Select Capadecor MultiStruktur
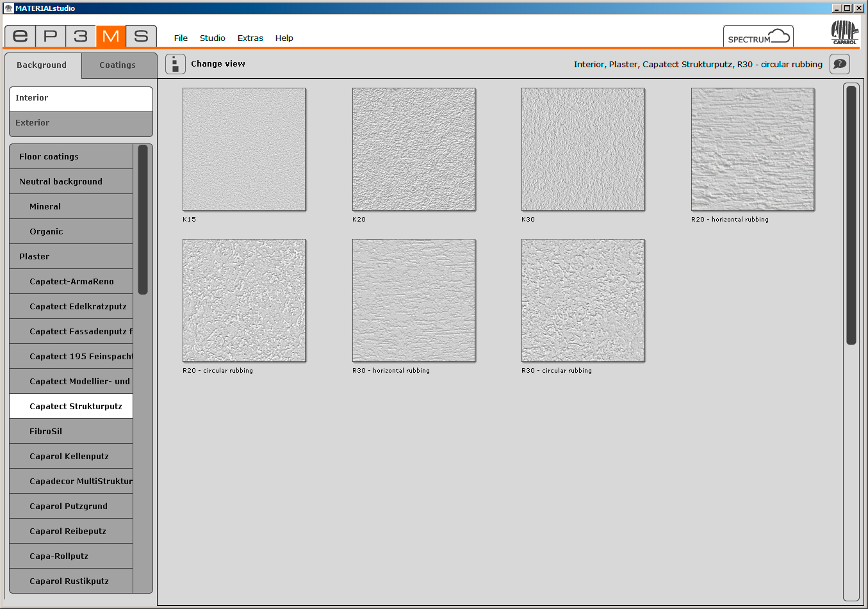Image resolution: width=868 pixels, height=609 pixels. (71, 481)
